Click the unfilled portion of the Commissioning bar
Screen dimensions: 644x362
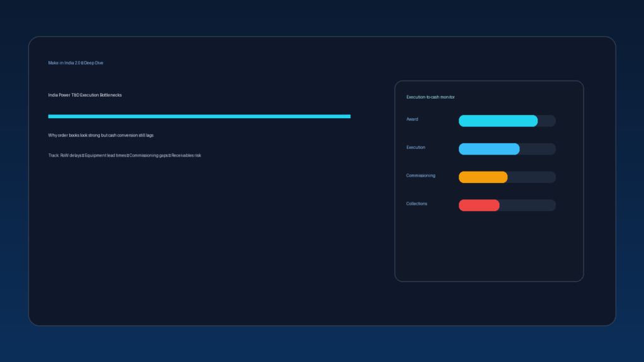531,177
